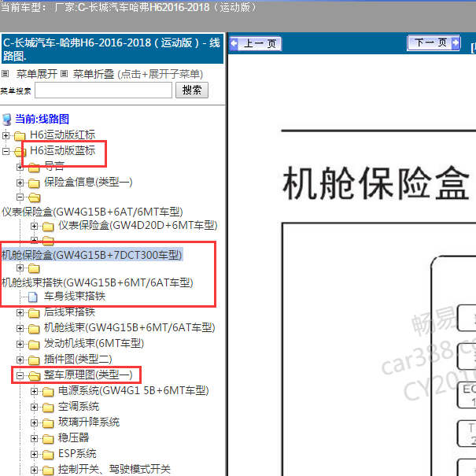Click the 车身线束搭铁 document icon
Screen dimensions: 476x476
coord(33,297)
